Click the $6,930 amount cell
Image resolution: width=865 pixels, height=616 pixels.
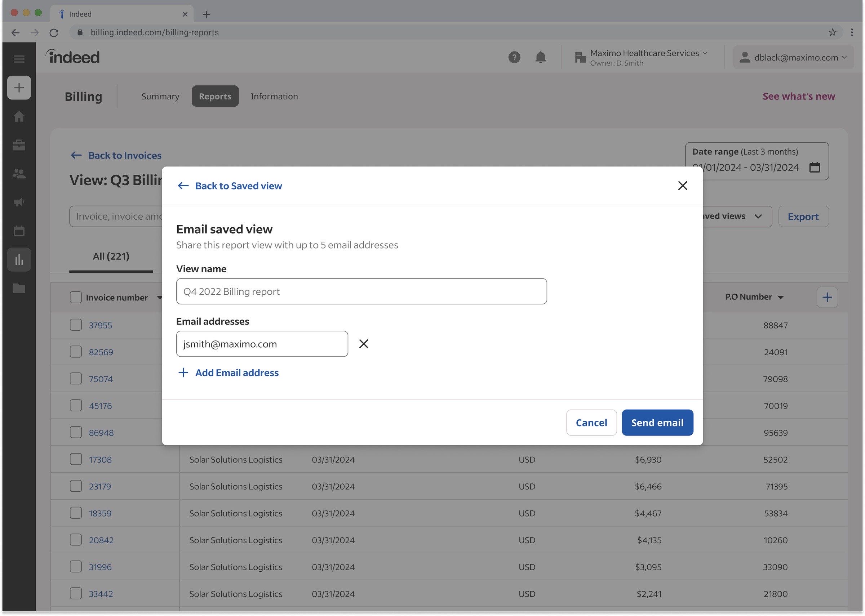pyautogui.click(x=648, y=459)
